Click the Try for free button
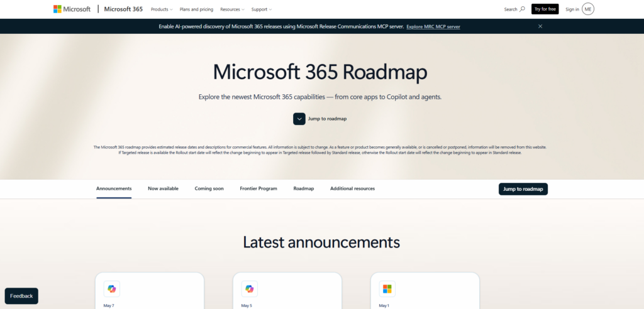Image resolution: width=644 pixels, height=309 pixels. tap(545, 9)
